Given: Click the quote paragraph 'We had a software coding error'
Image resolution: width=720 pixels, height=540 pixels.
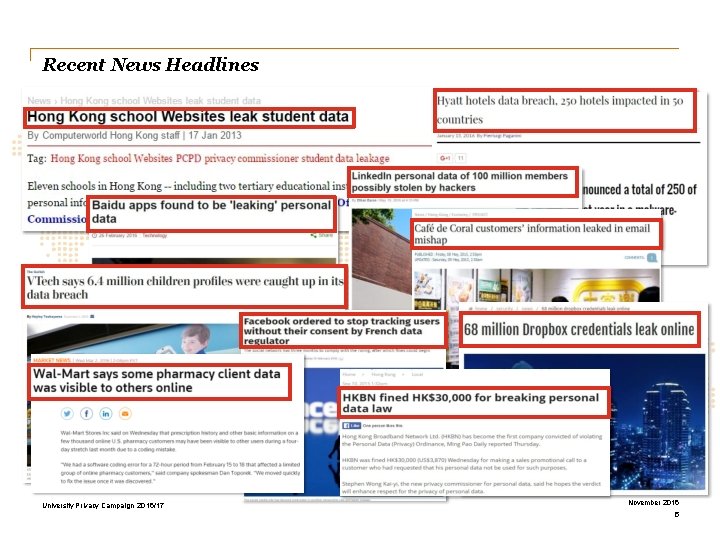Looking at the screenshot, I should [x=180, y=473].
